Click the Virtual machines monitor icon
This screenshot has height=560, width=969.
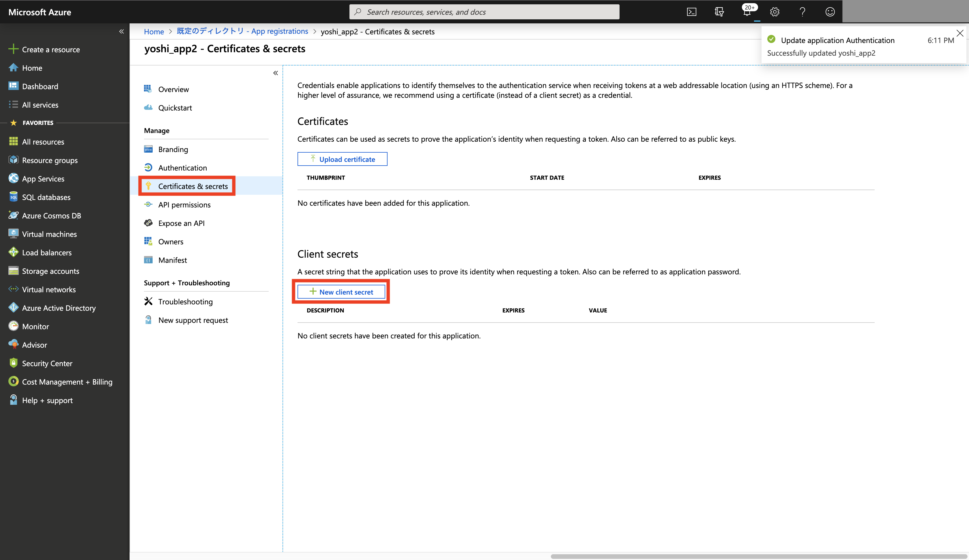point(14,234)
